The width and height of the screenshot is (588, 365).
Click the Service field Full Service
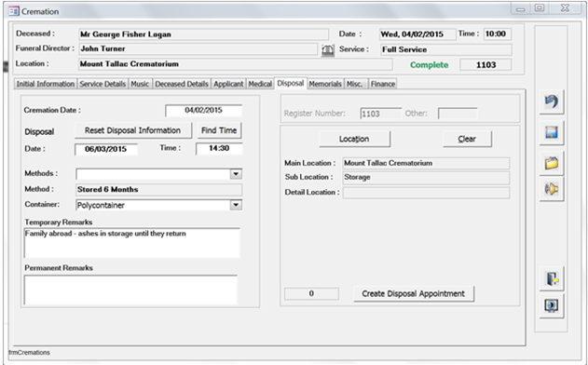click(446, 49)
